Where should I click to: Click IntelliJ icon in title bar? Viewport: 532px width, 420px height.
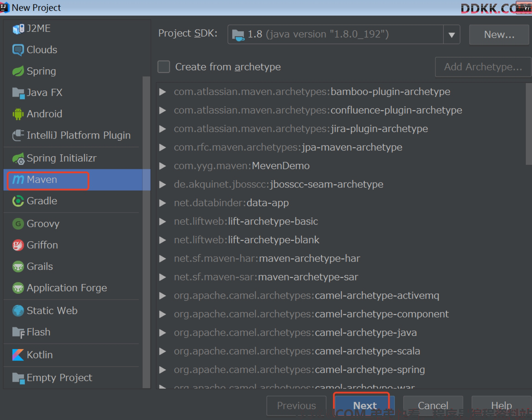tap(5, 7)
